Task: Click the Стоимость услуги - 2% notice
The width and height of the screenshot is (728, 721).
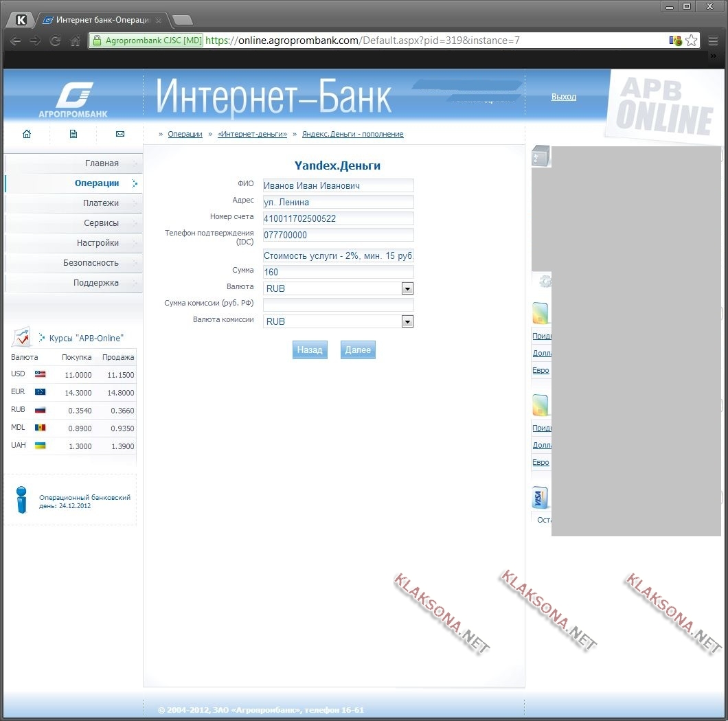Action: pos(338,256)
